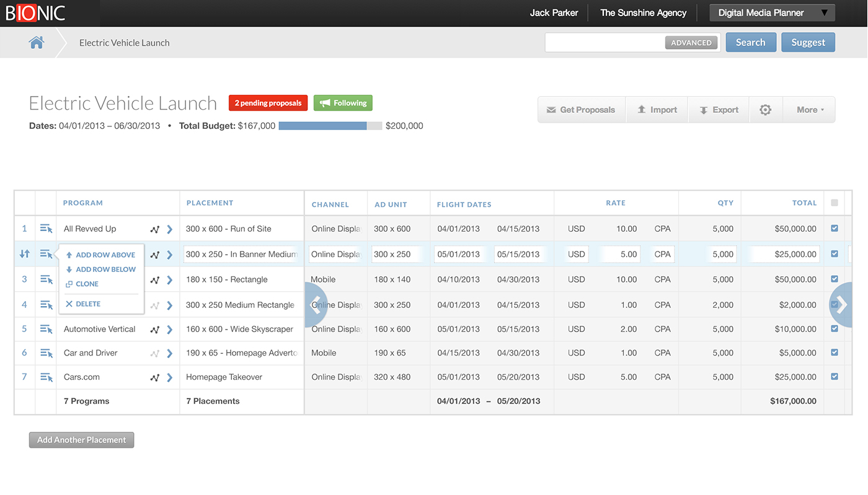Uncheck the checkbox for Cars.com row
The height and width of the screenshot is (495, 868).
(x=835, y=377)
